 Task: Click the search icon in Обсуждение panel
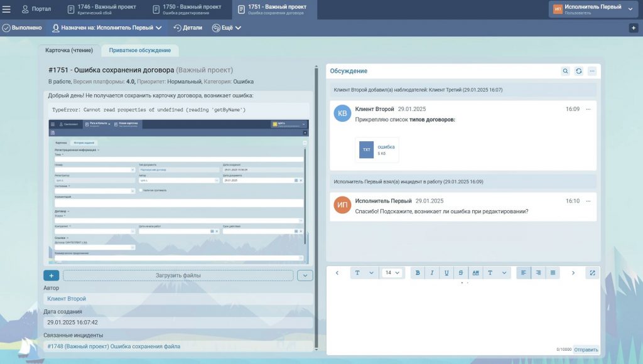click(x=565, y=72)
